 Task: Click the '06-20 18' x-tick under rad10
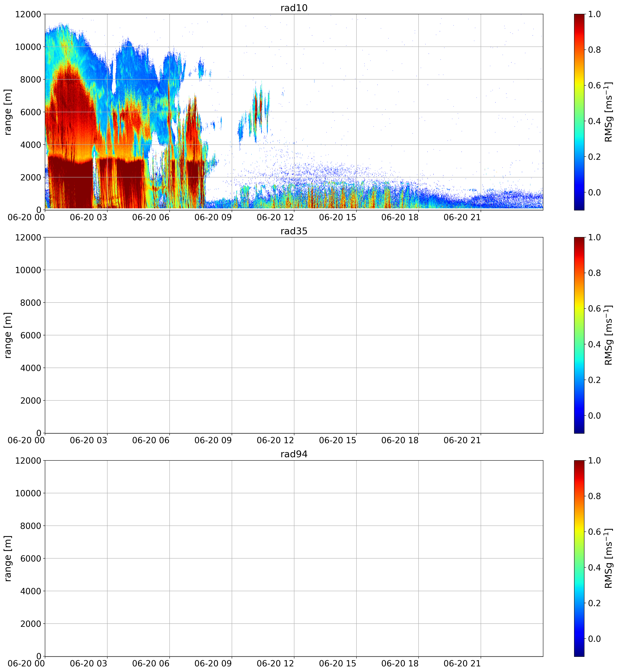pos(400,217)
